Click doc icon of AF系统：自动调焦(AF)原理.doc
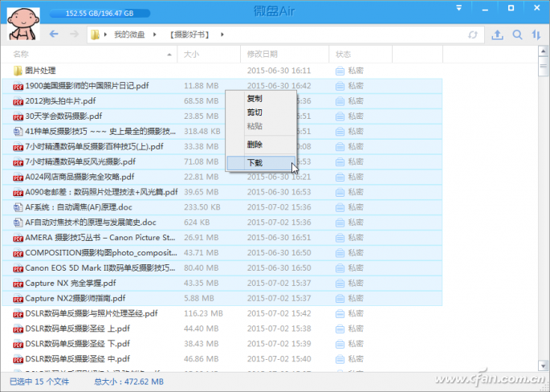This screenshot has height=392, width=550. coord(18,207)
